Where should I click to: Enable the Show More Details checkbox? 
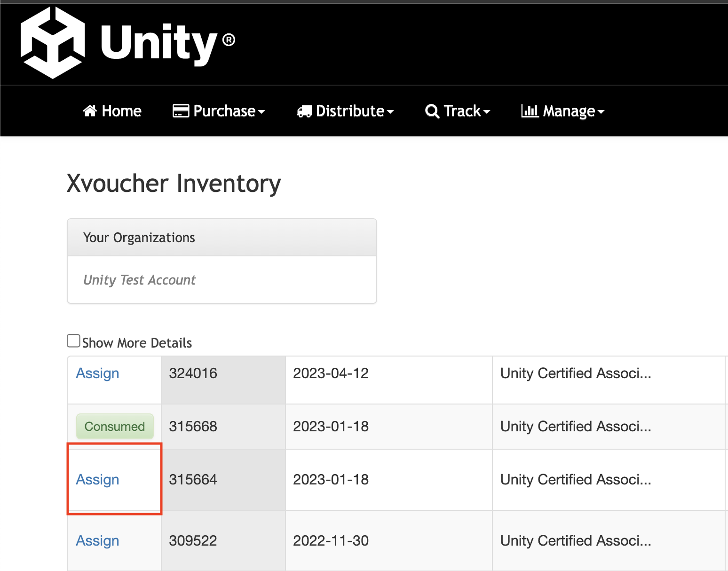(x=73, y=341)
